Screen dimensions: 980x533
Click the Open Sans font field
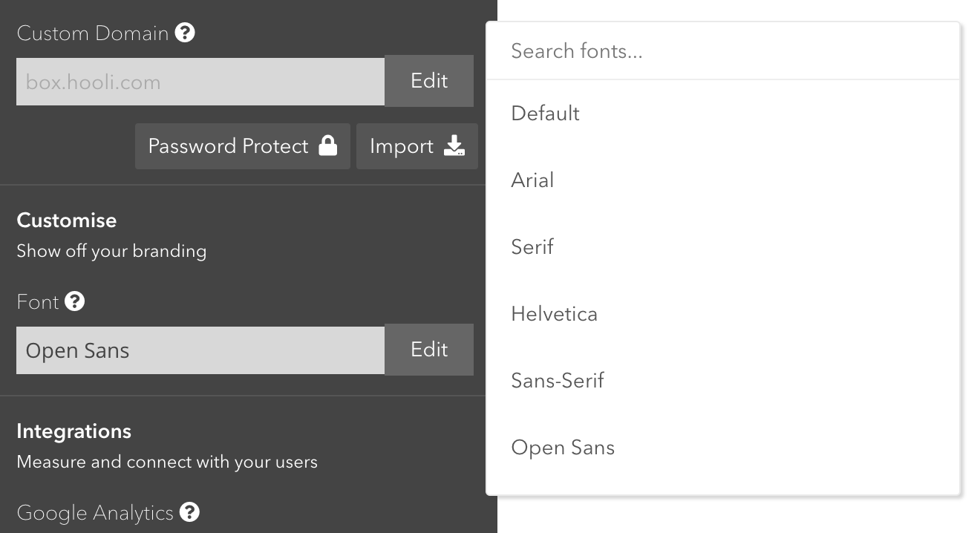[x=200, y=350]
